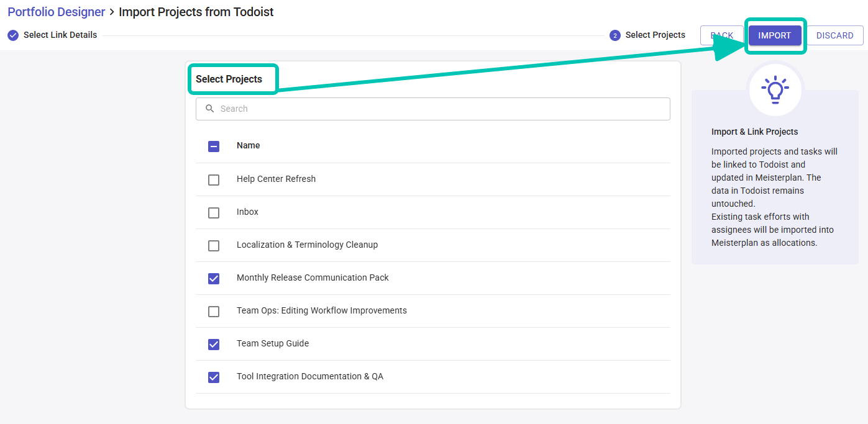Toggle the select-all checkbox beside Name

(214, 147)
